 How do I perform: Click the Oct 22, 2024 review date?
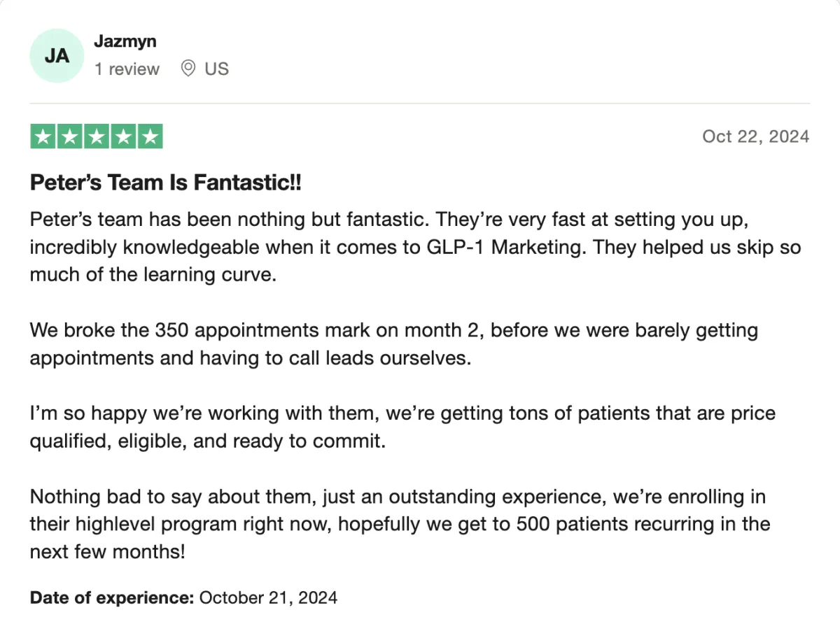pyautogui.click(x=755, y=136)
